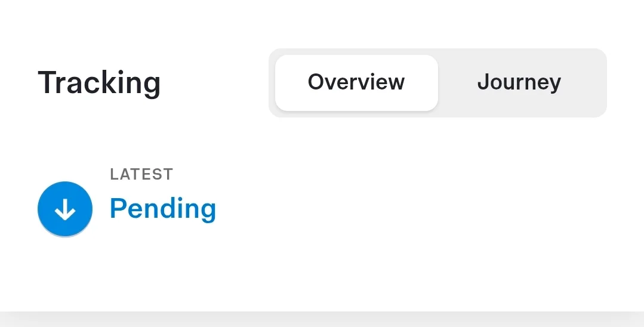Click the LATEST label above Pending
This screenshot has width=644, height=327.
(x=141, y=174)
